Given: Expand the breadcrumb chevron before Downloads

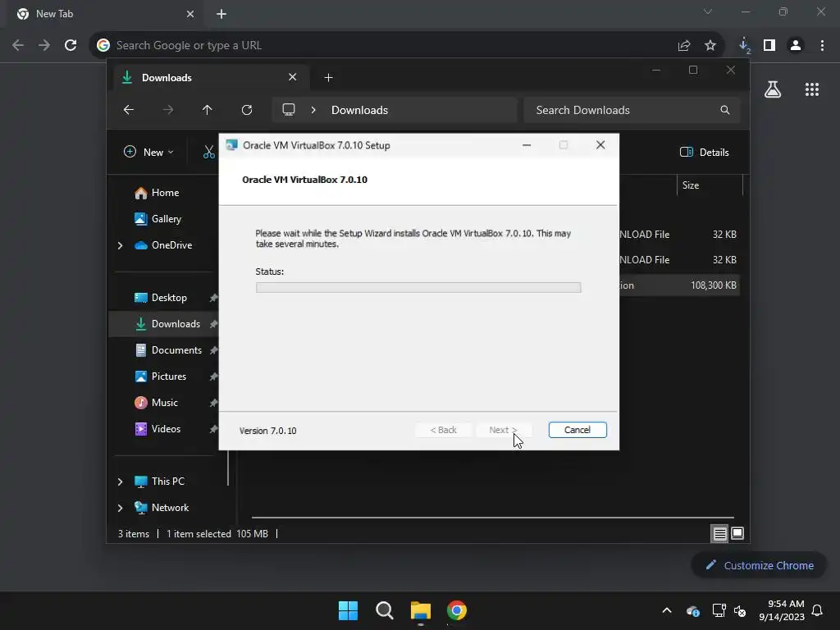Looking at the screenshot, I should pyautogui.click(x=313, y=110).
